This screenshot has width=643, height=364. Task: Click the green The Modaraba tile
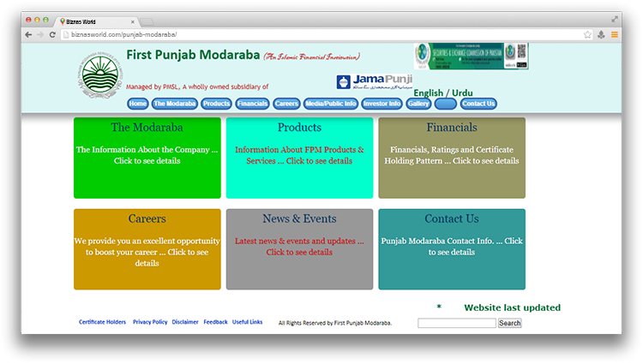tap(147, 158)
